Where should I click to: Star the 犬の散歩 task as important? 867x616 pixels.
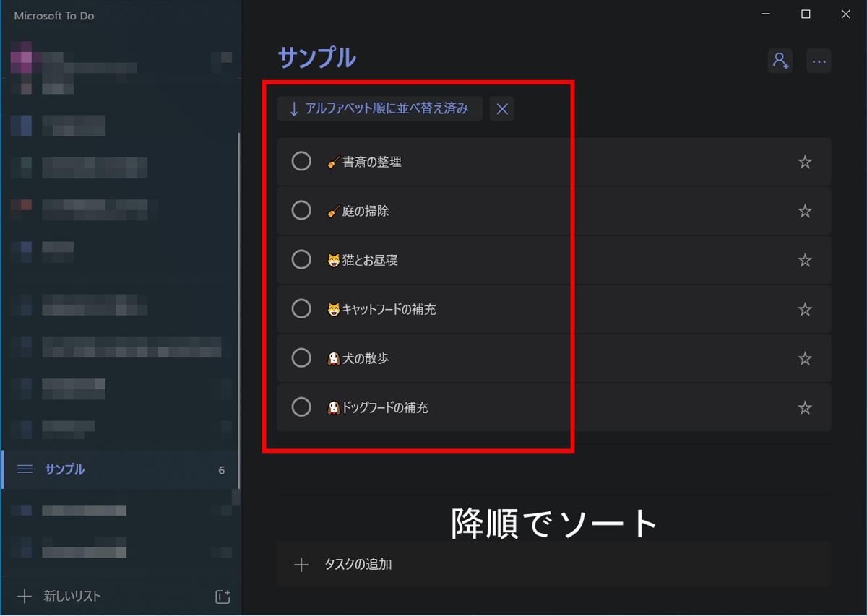point(805,359)
